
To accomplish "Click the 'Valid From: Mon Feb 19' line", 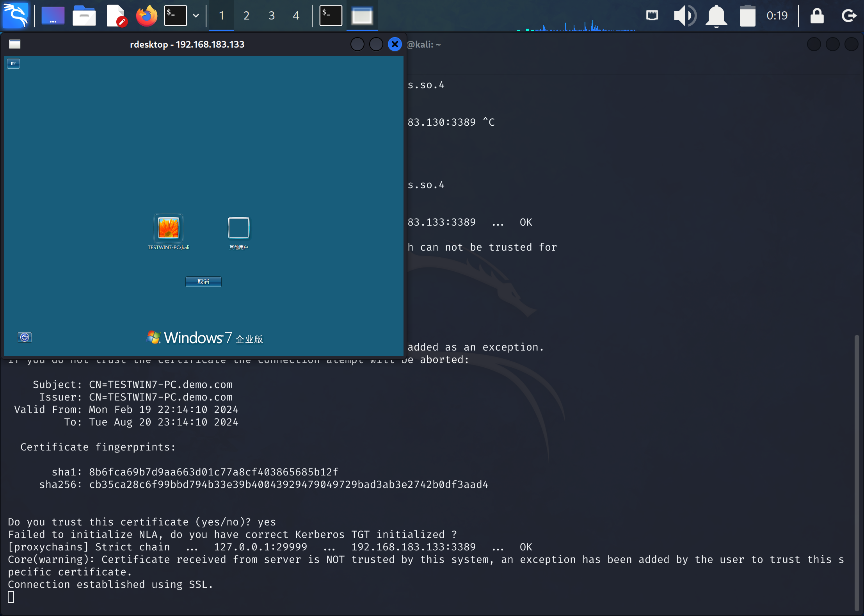I will tap(126, 409).
